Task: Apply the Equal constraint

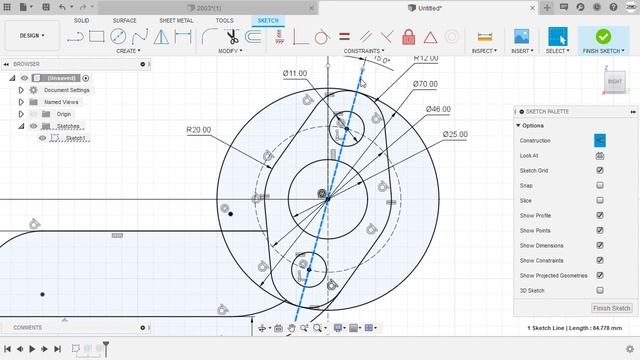Action: [344, 37]
